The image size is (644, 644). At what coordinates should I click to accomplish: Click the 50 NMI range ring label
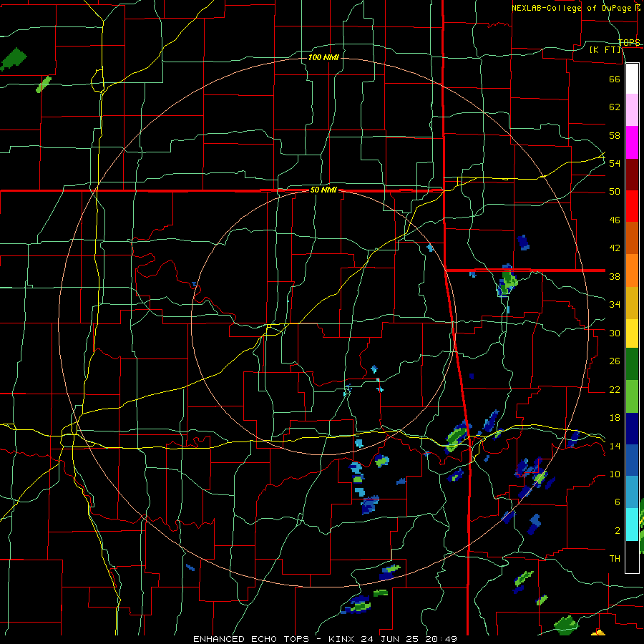[x=323, y=190]
